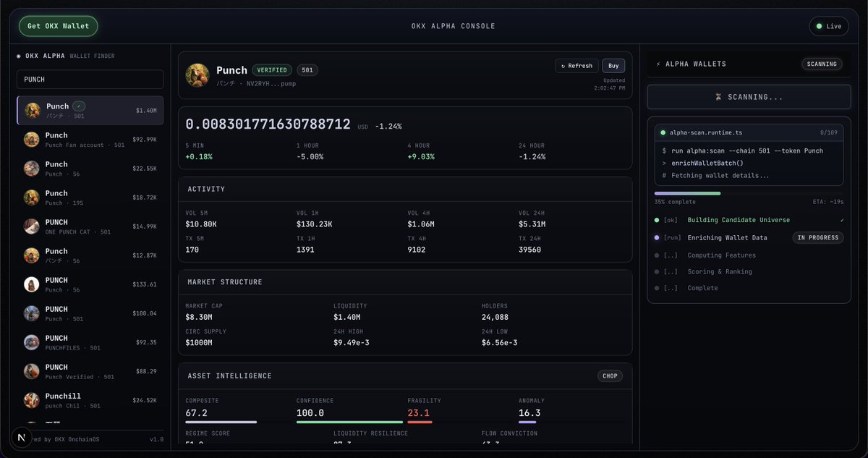
Task: Click the green dot beside alpha-scan.runtime.ts
Action: click(663, 132)
